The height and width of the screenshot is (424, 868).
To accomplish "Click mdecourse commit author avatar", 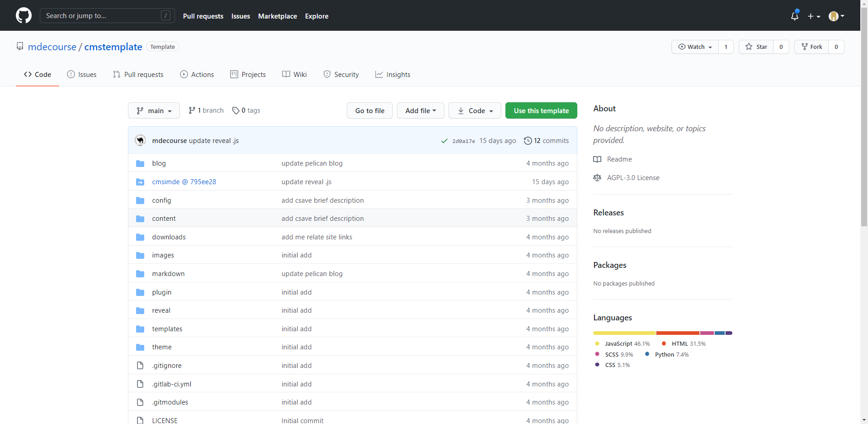I will [x=140, y=140].
